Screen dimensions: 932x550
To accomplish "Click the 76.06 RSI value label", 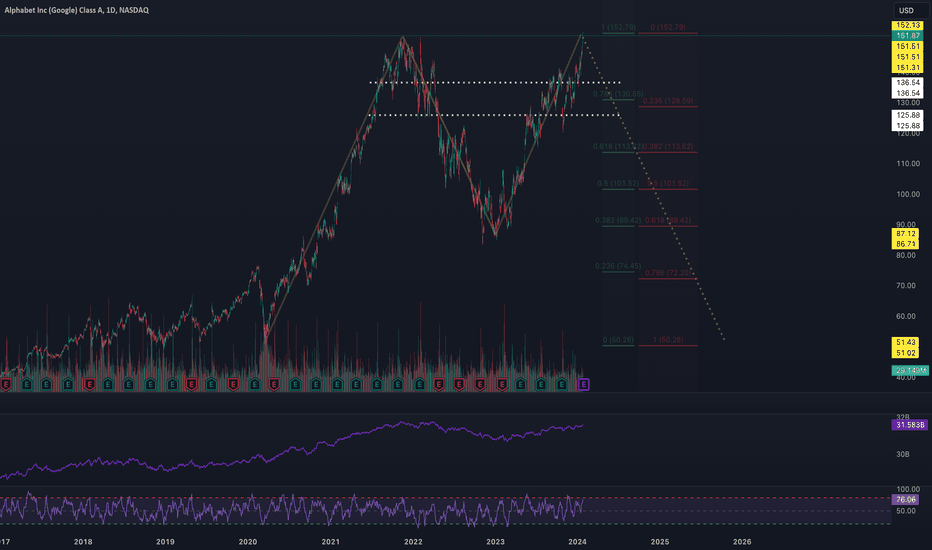I will 908,498.
